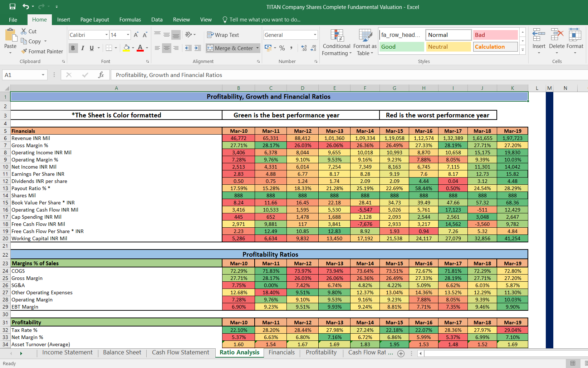The width and height of the screenshot is (588, 368).
Task: Apply red Font Color
Action: (x=140, y=48)
